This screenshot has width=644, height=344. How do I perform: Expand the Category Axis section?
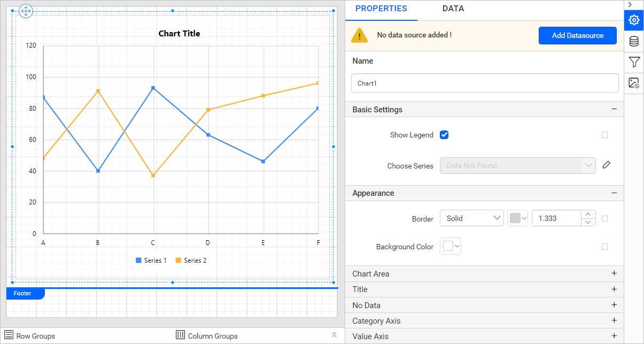click(x=614, y=321)
